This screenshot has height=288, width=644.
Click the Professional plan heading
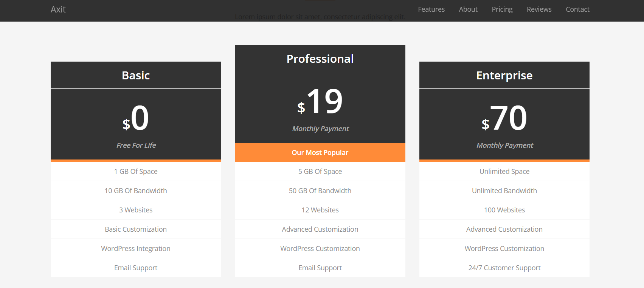(320, 59)
